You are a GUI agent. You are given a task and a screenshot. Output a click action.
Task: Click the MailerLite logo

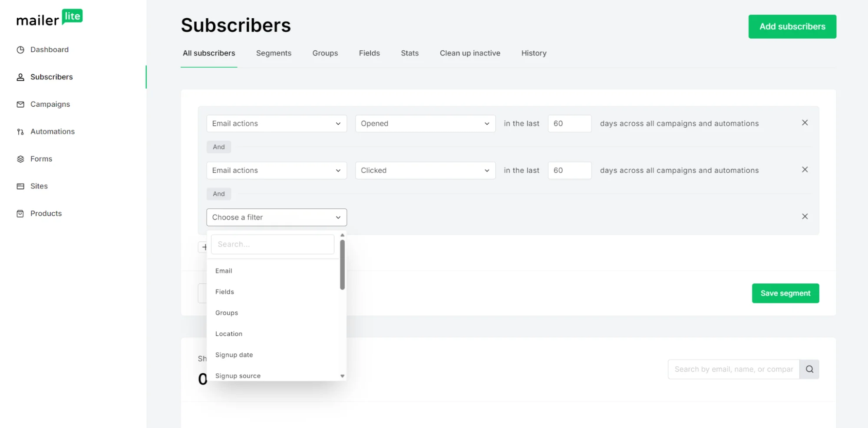(x=50, y=18)
